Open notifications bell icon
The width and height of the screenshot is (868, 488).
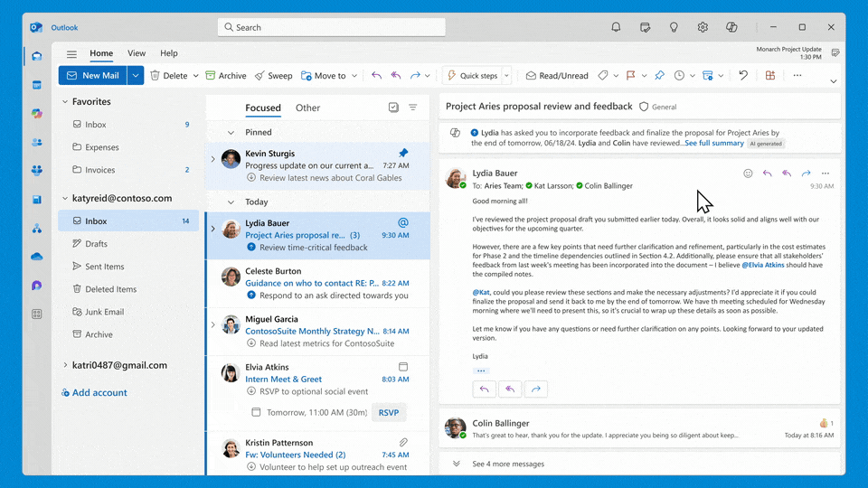[616, 27]
